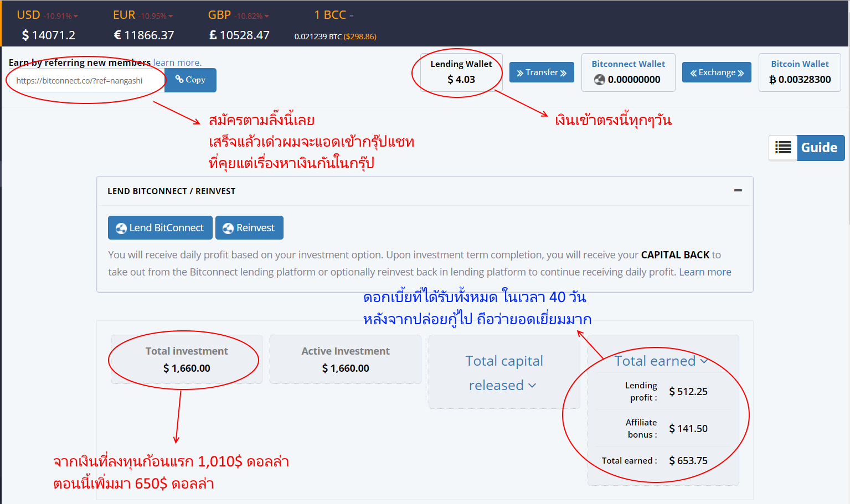Click the Bitcoin symbol icon in Bitcoin Wallet

[772, 80]
